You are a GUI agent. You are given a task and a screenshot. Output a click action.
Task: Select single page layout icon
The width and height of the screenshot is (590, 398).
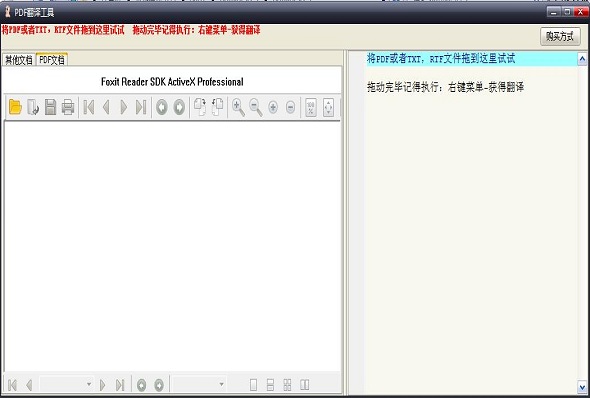pos(253,384)
